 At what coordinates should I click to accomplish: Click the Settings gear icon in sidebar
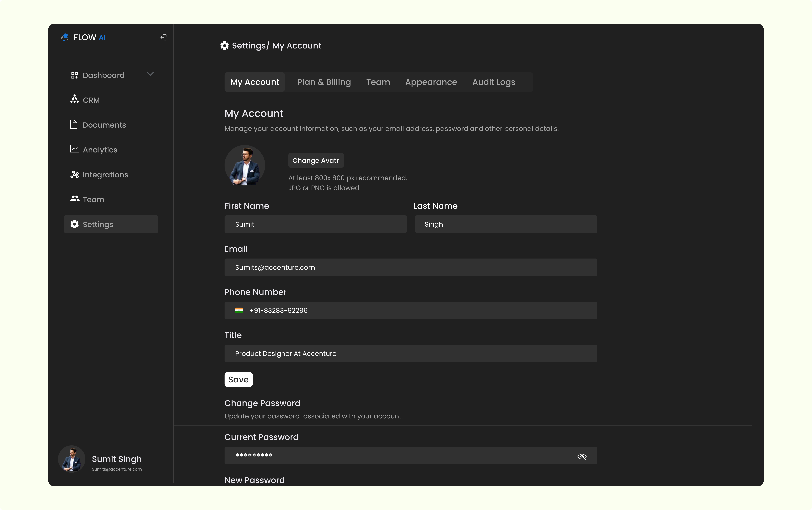75,224
